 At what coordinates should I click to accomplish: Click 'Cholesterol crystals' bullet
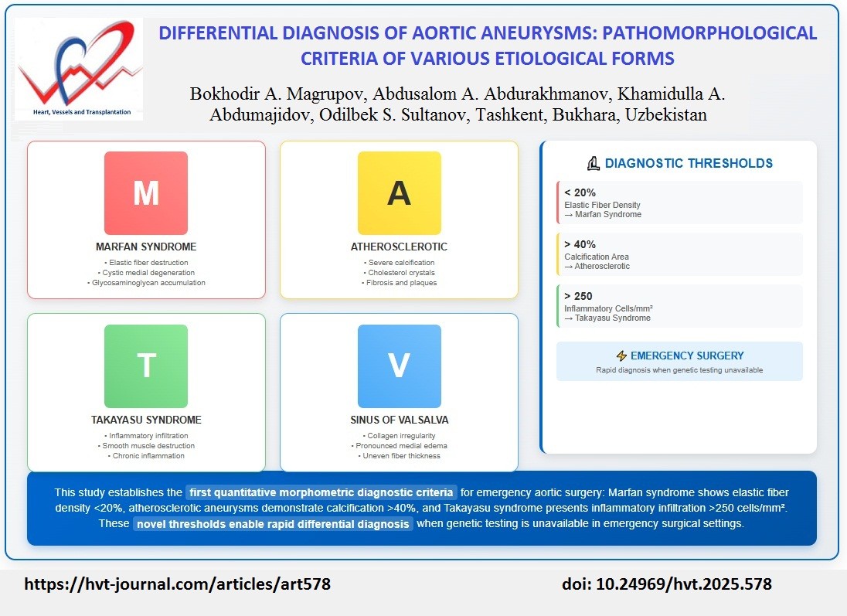[x=400, y=273]
